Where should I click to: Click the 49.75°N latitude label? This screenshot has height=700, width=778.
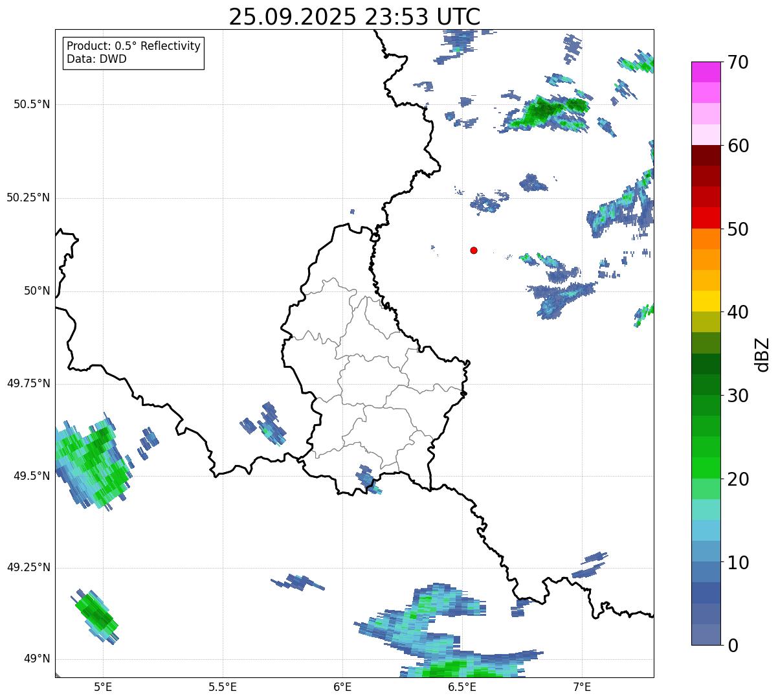(28, 383)
